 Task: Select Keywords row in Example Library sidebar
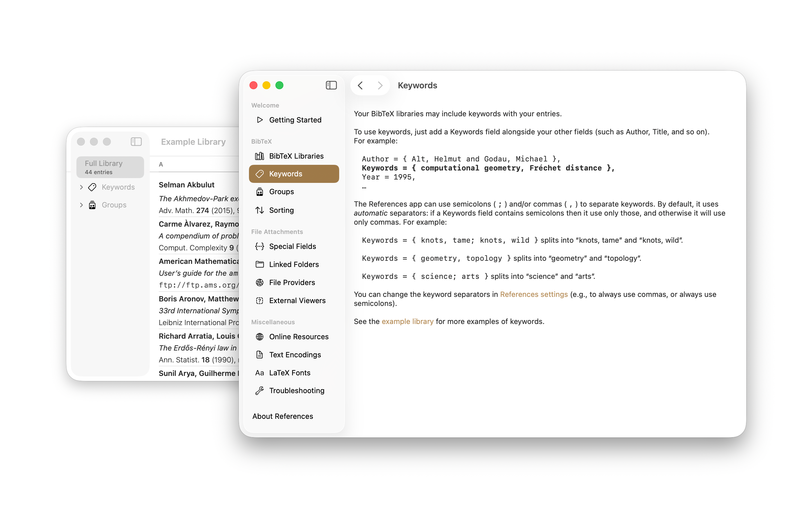110,187
